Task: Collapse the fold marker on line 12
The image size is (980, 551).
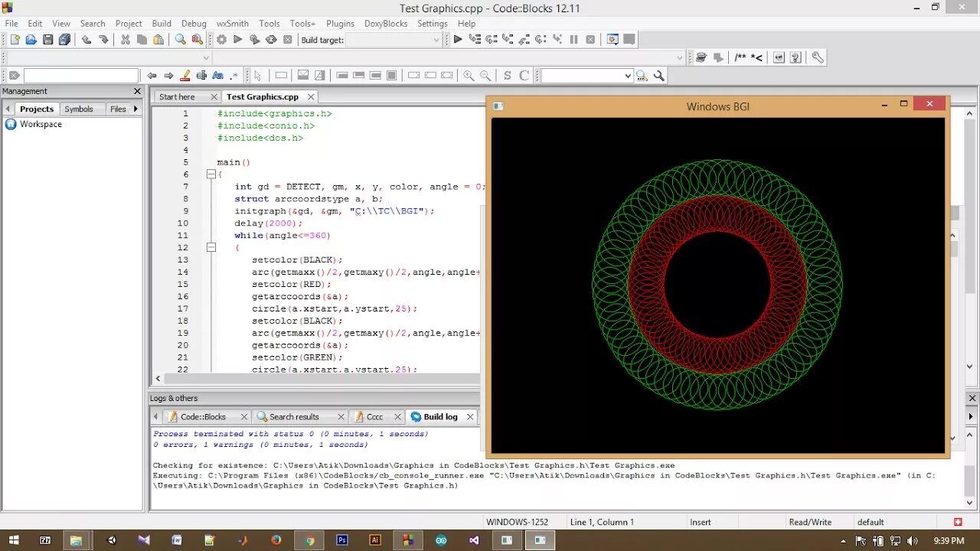Action: coord(211,248)
